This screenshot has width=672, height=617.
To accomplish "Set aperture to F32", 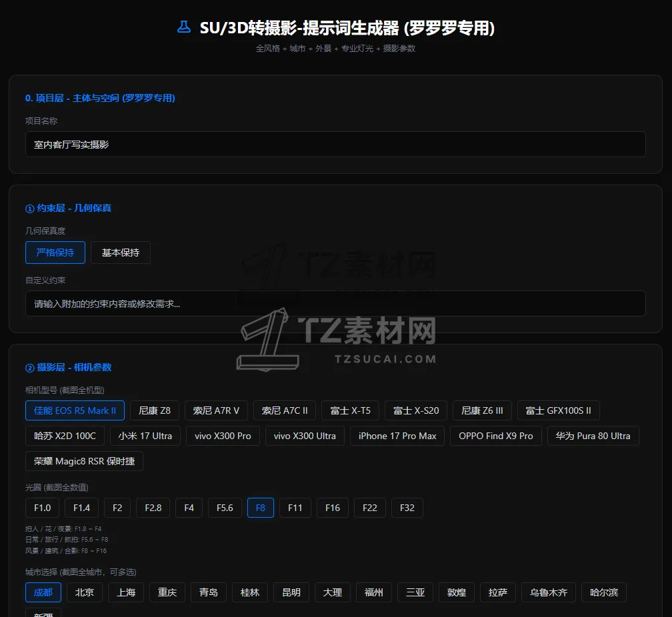I will point(407,508).
